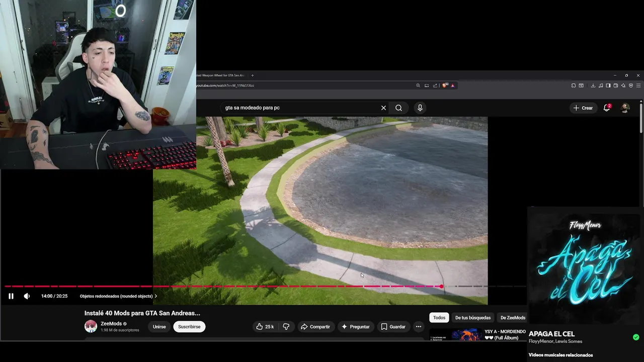Subscribe with the Suscribirse button
This screenshot has width=644, height=362.
tap(189, 327)
